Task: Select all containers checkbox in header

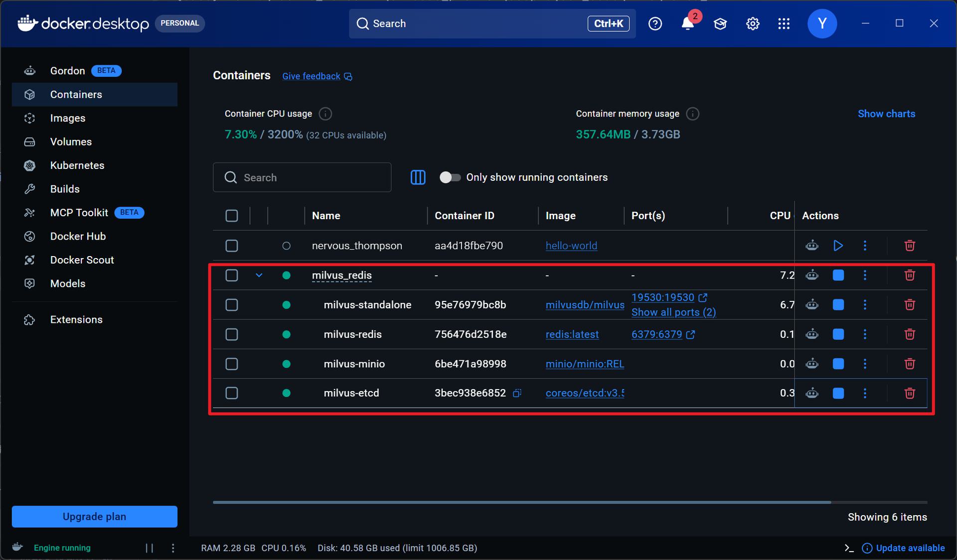Action: pos(232,216)
